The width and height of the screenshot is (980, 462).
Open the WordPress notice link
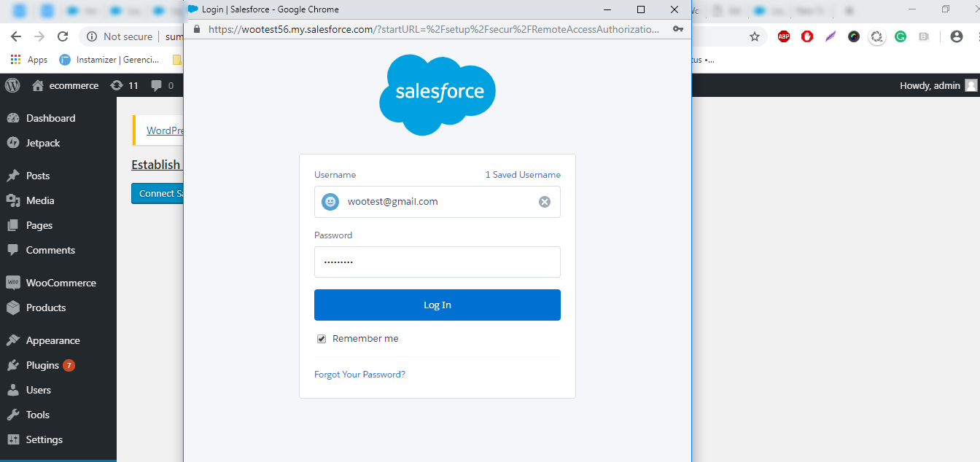click(165, 130)
